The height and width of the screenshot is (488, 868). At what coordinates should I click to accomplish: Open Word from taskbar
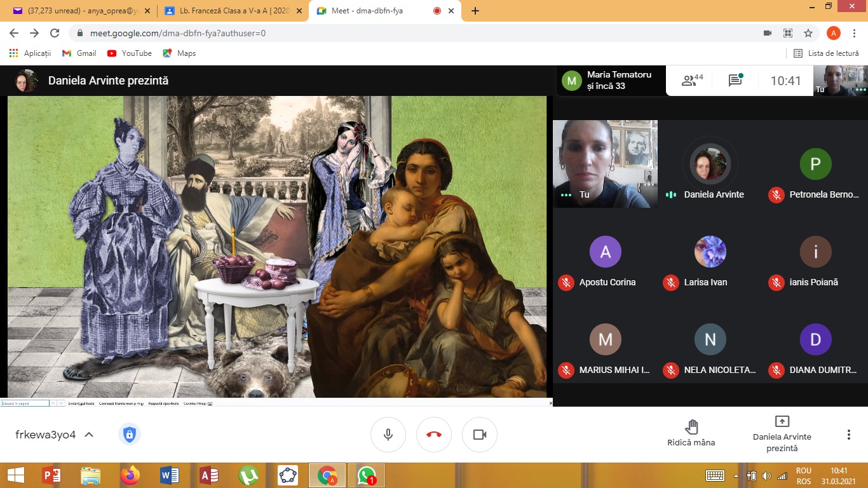(x=170, y=475)
